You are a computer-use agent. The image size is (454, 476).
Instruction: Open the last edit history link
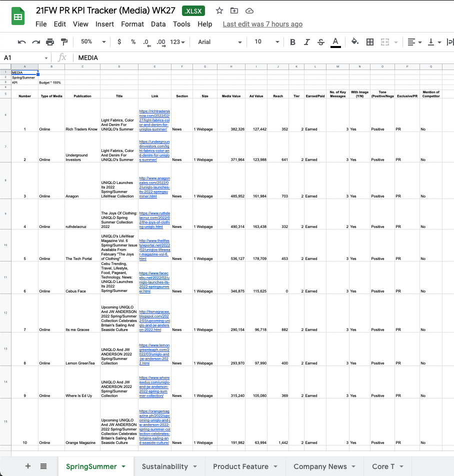pos(262,24)
